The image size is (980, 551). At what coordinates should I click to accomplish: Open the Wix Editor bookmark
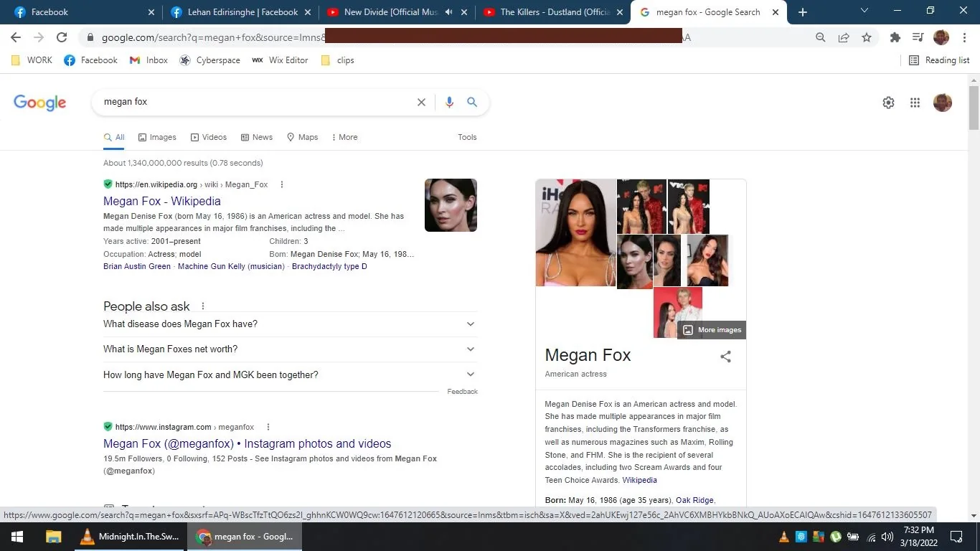coord(280,60)
